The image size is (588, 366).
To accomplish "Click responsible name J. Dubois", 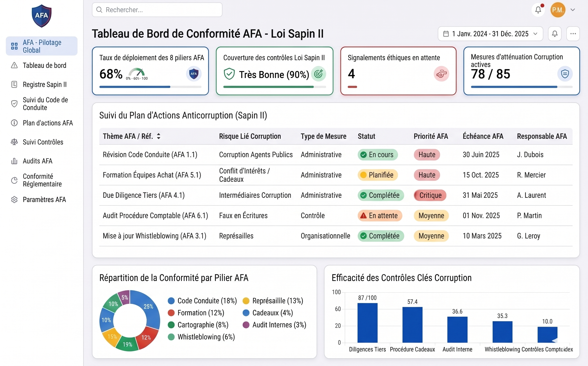I will click(530, 155).
